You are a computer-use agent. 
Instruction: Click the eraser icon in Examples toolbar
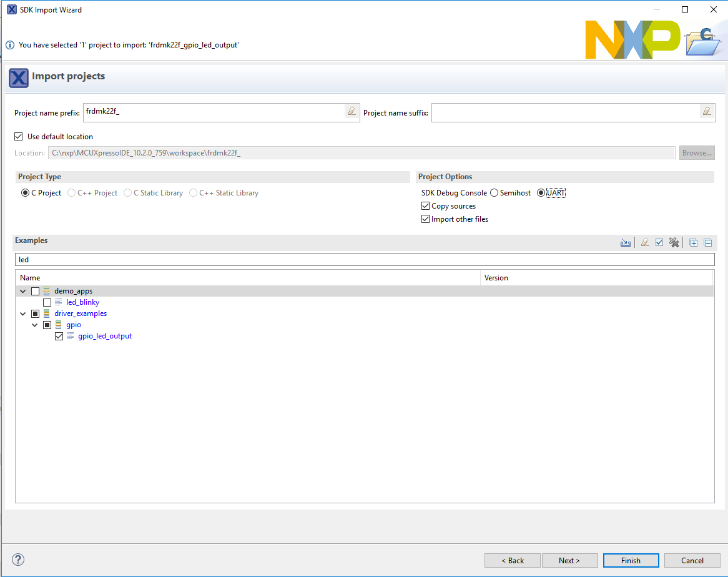pyautogui.click(x=645, y=242)
